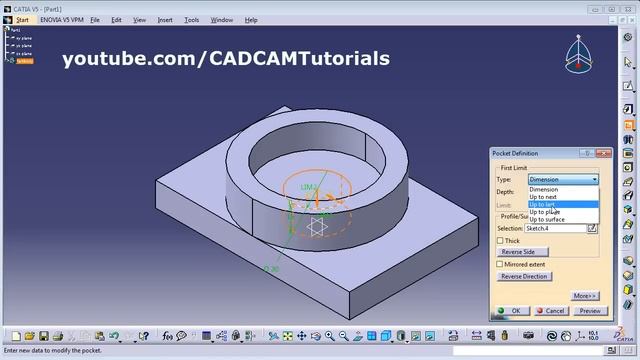Click the OK button in Pocket Definition

click(512, 311)
